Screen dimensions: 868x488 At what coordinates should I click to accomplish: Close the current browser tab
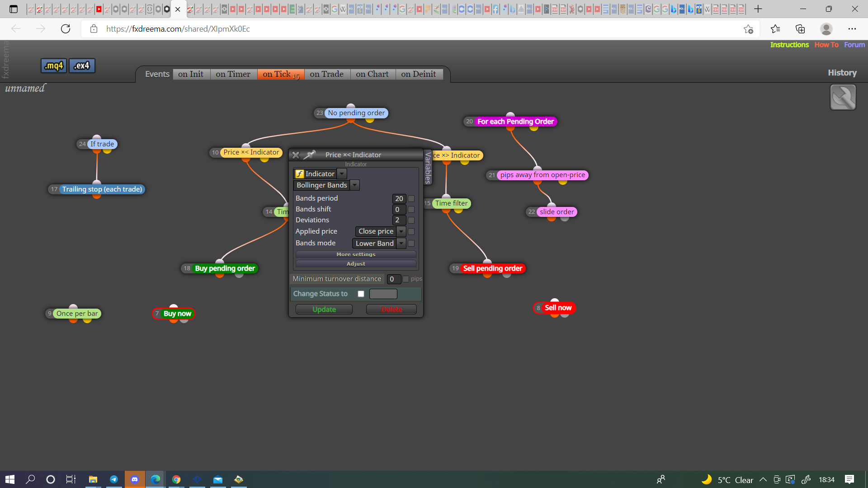point(178,9)
